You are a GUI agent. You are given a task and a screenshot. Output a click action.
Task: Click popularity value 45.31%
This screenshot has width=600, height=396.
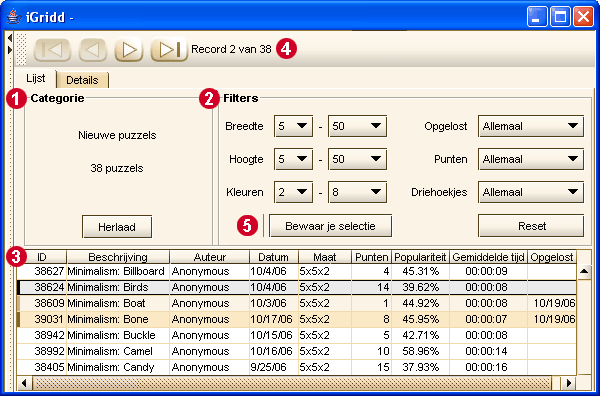coord(421,271)
